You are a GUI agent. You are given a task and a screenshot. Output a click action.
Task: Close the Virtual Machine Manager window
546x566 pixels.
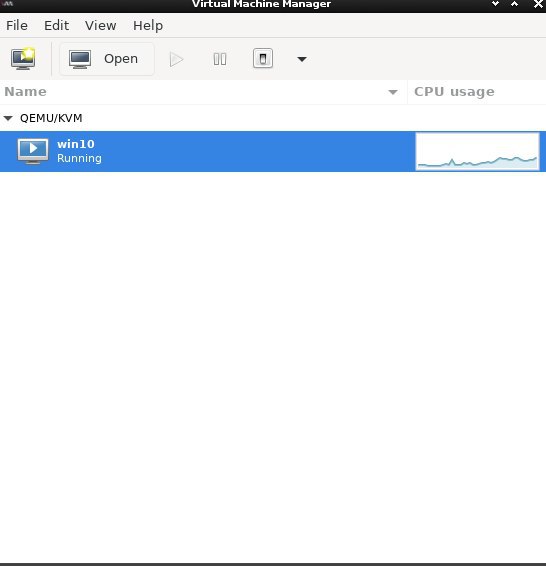538,4
